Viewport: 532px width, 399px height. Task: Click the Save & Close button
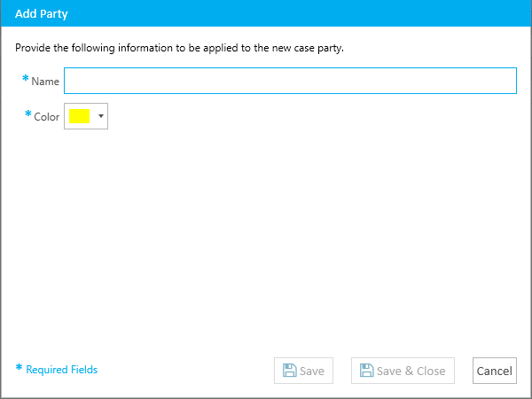tap(403, 371)
